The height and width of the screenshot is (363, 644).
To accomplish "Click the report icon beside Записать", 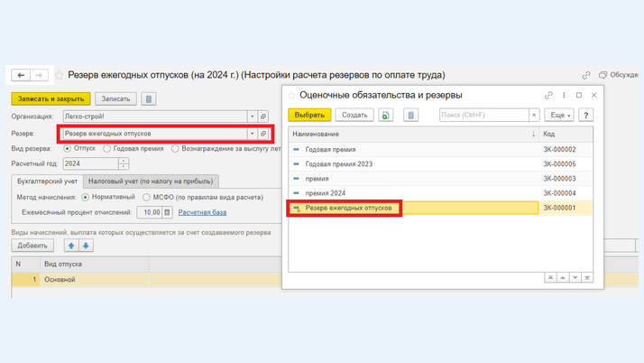I will [149, 98].
